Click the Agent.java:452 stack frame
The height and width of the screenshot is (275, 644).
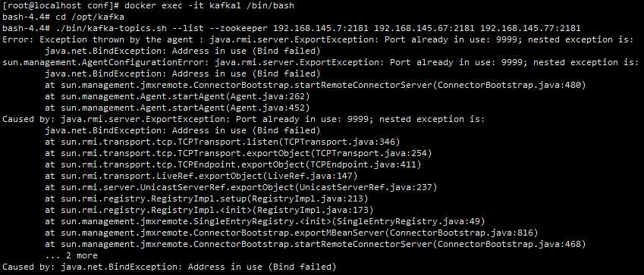point(177,108)
